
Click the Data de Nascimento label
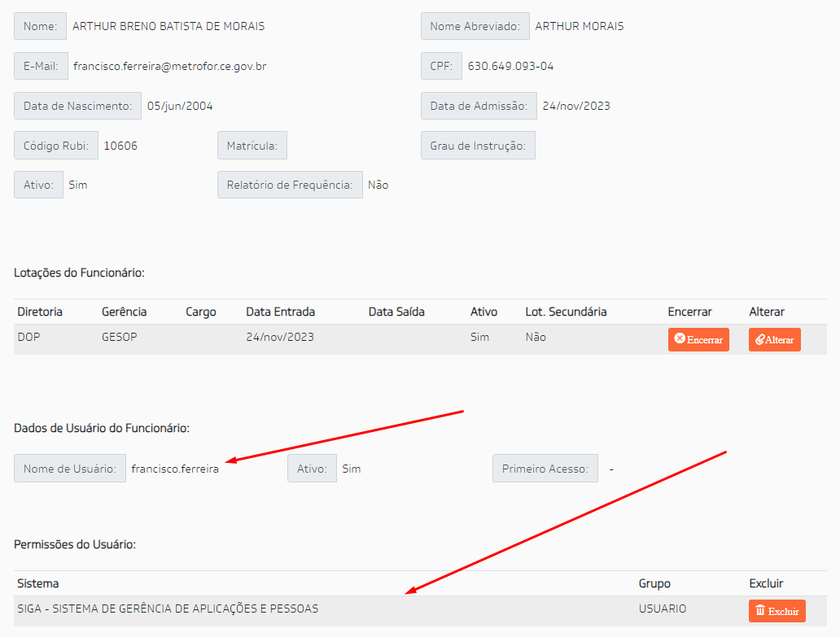click(77, 106)
